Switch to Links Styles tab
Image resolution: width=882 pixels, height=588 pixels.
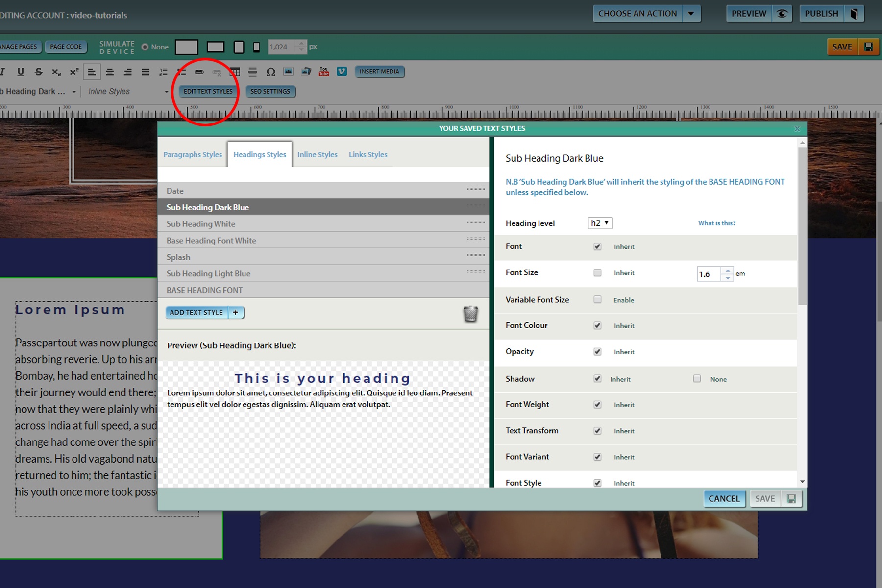(x=368, y=154)
